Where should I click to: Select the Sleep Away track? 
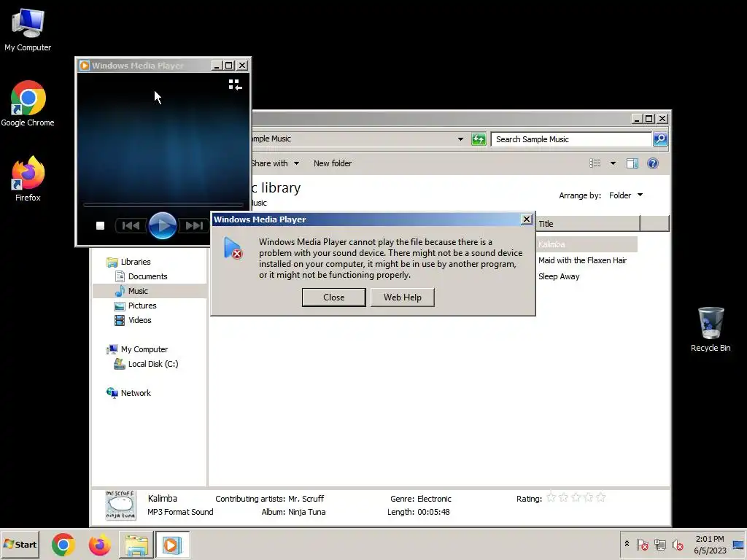(559, 276)
